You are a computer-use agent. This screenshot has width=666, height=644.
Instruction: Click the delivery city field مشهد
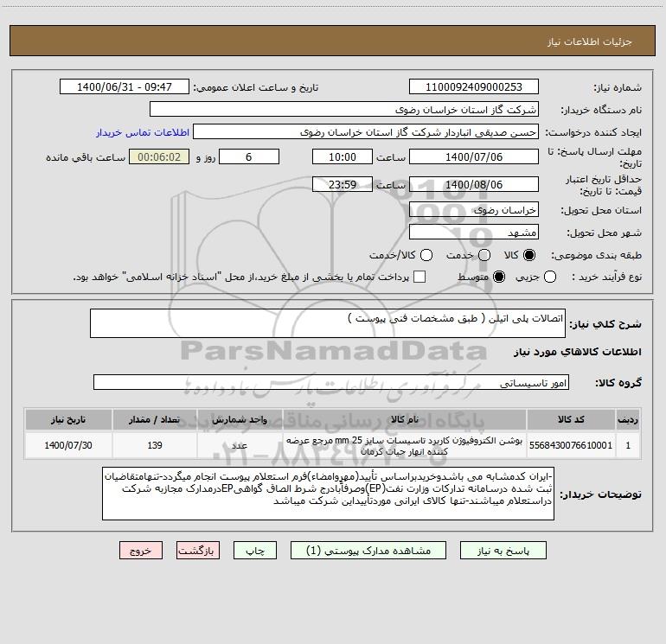474,233
